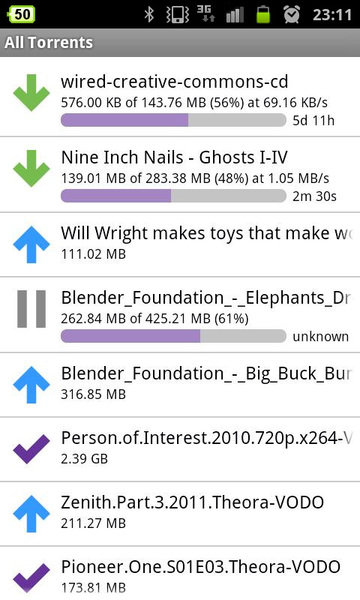Tap the upload arrow for Zenith.Part.3 torrent
This screenshot has width=360, height=600.
(31, 514)
